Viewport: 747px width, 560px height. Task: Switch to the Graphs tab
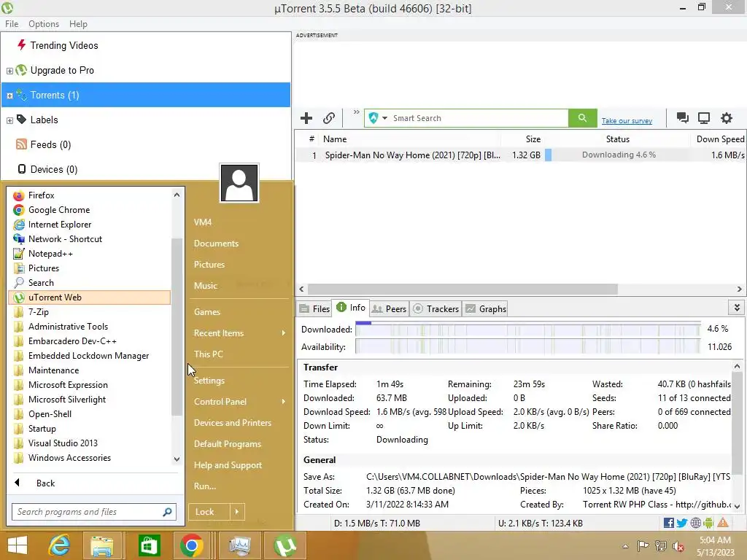coord(486,309)
